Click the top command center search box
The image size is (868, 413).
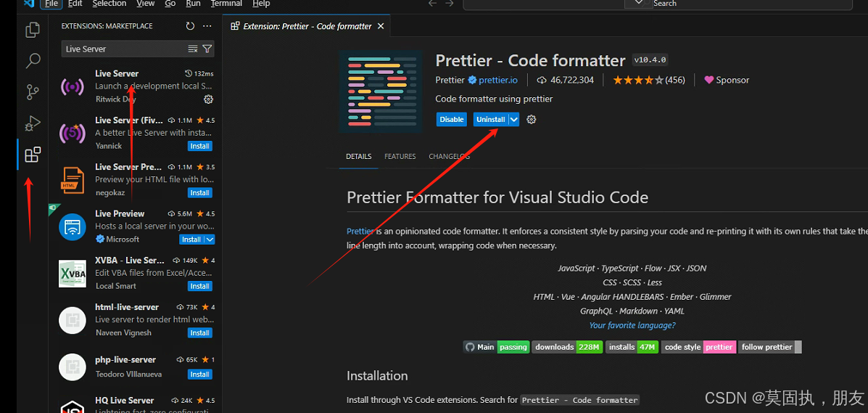click(658, 4)
